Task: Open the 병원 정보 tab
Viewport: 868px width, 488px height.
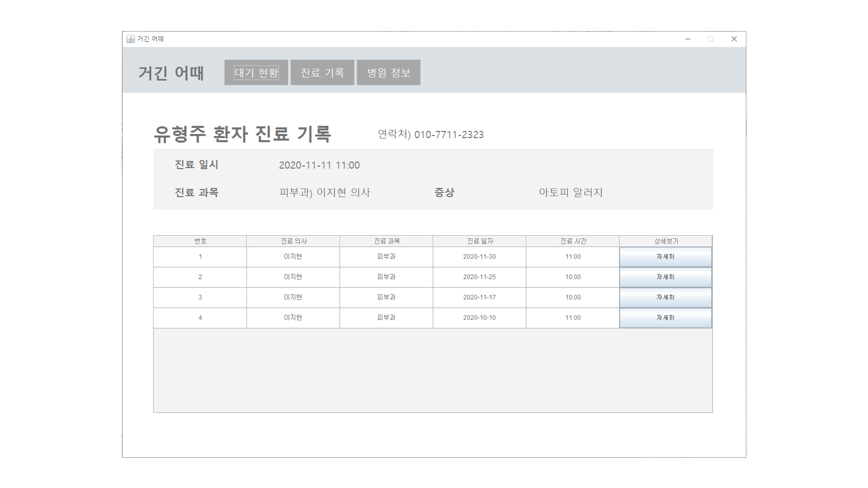Action: point(388,72)
